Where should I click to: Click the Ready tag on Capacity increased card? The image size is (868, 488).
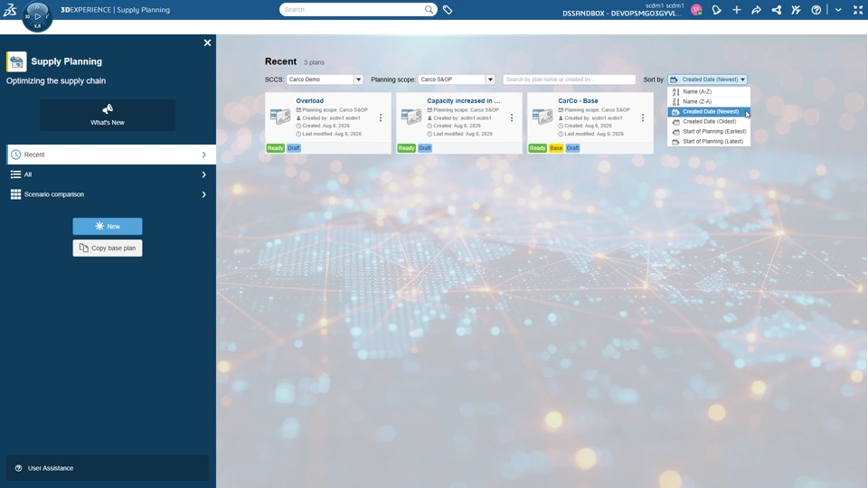point(406,148)
